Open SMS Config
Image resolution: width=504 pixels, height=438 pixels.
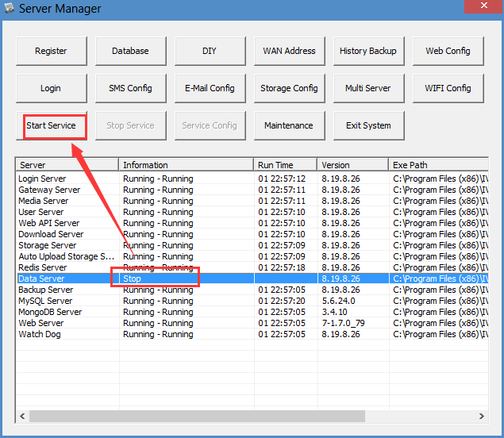coord(131,88)
